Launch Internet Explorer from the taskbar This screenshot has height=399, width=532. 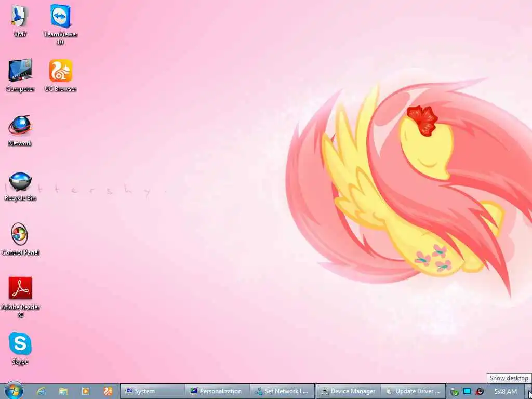pyautogui.click(x=41, y=391)
